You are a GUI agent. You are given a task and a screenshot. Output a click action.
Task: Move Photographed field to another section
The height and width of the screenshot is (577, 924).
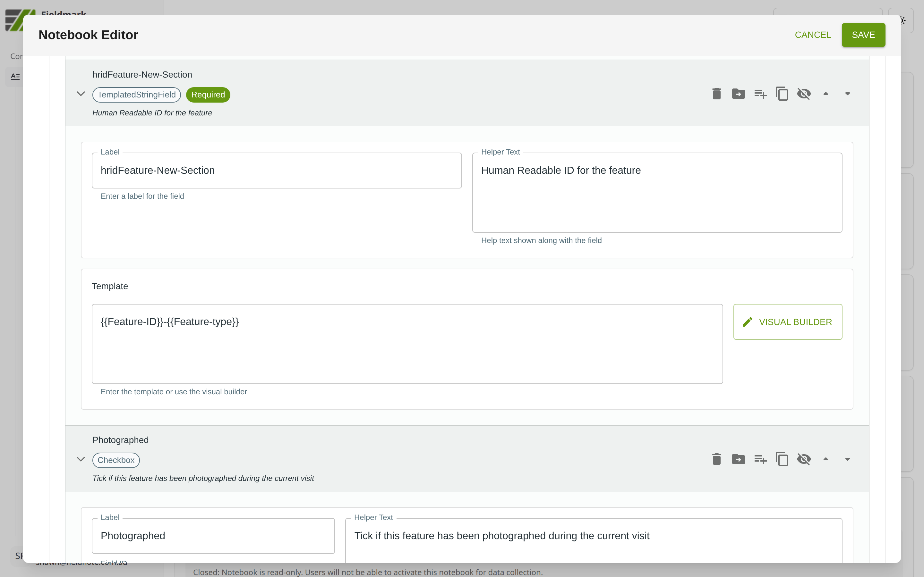pos(738,459)
